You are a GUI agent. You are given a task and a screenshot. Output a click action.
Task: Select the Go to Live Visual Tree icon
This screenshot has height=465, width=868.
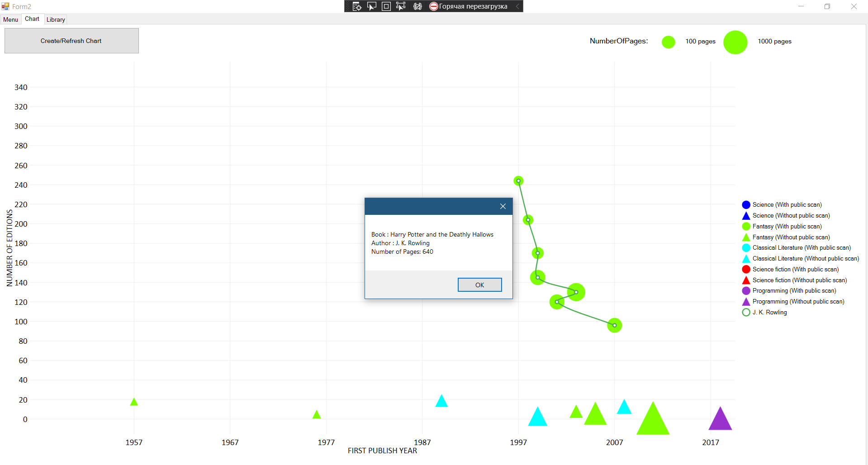(x=357, y=6)
